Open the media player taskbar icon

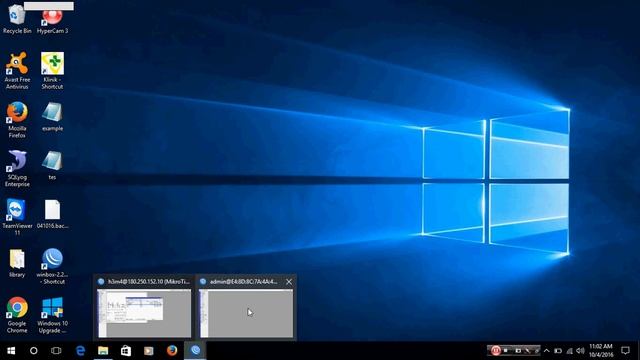[149, 351]
